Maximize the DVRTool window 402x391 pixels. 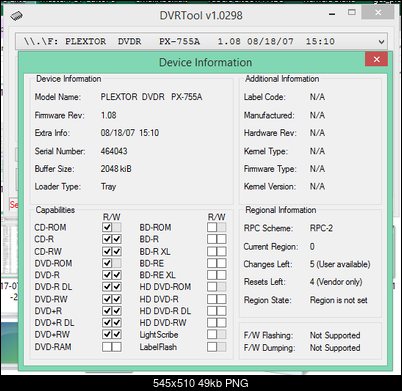(x=352, y=13)
